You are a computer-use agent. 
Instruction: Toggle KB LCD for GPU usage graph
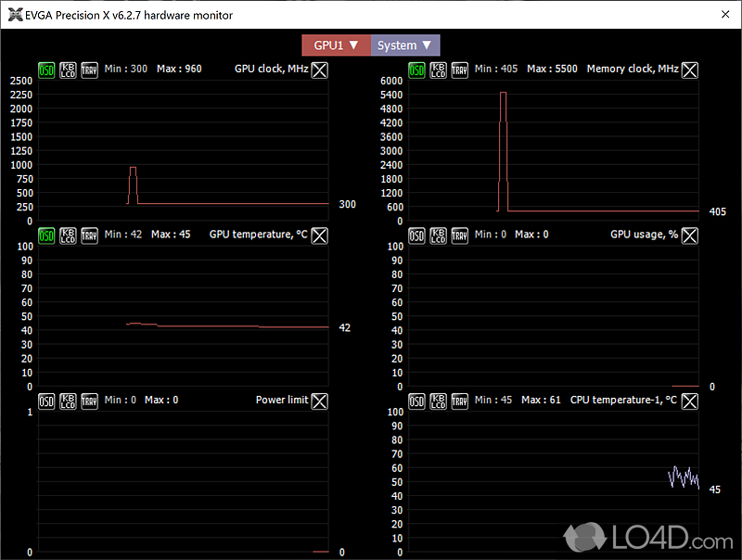coord(438,235)
